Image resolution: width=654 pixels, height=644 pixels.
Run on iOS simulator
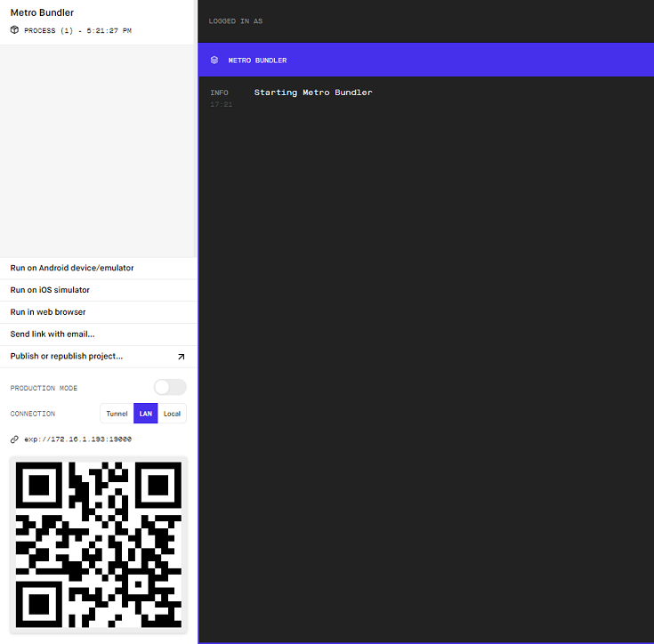[99, 290]
